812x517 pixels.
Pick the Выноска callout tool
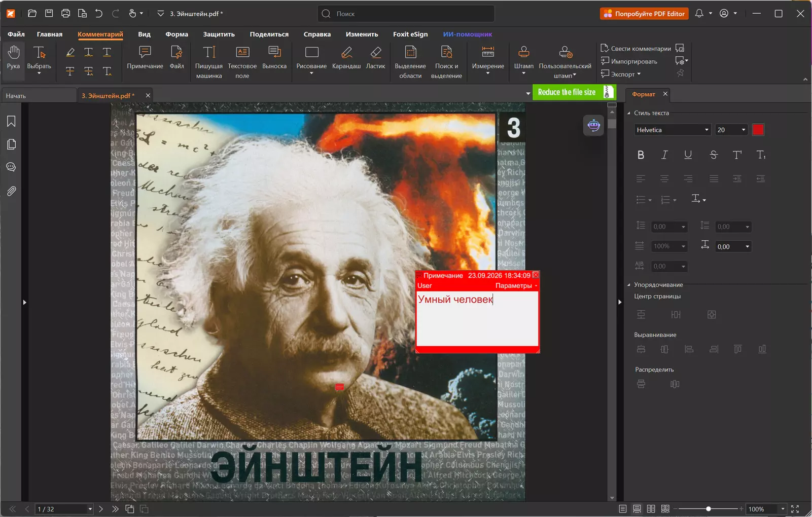(x=274, y=57)
